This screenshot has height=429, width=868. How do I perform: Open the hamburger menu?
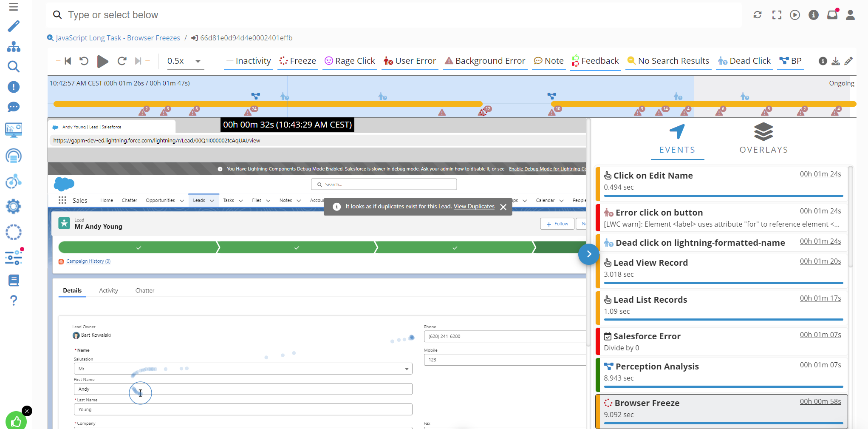point(14,7)
